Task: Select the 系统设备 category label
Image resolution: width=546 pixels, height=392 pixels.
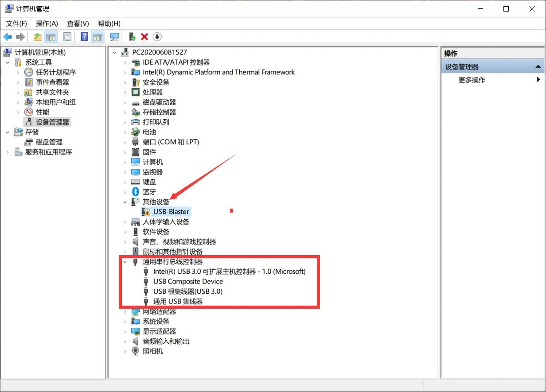Action: click(x=156, y=322)
